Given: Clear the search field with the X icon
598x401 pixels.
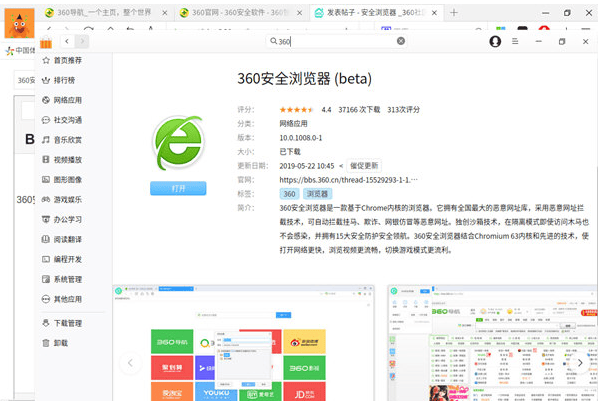Looking at the screenshot, I should coord(401,41).
